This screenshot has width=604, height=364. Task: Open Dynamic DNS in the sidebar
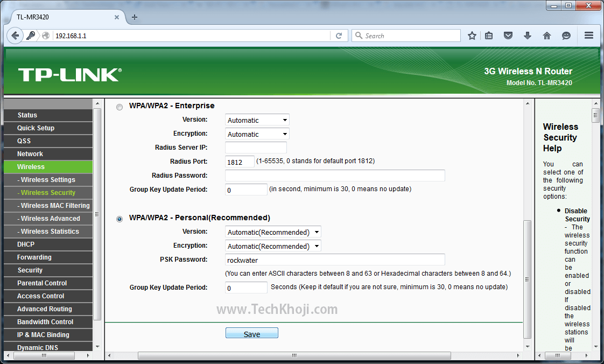[x=48, y=347]
